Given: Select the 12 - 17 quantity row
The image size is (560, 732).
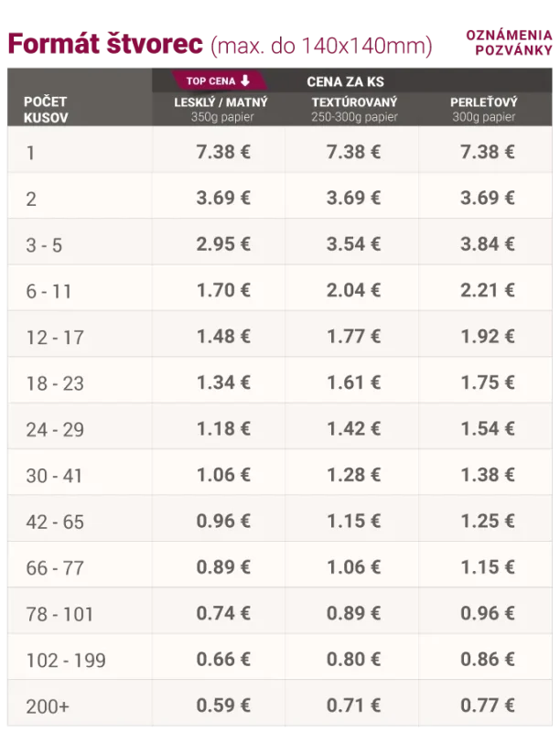Looking at the screenshot, I should [55, 337].
